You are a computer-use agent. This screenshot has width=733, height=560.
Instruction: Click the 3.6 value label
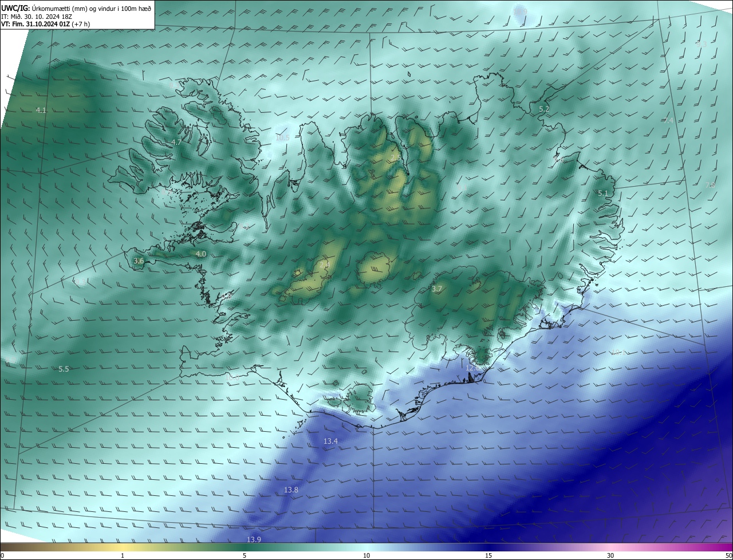[x=139, y=261]
